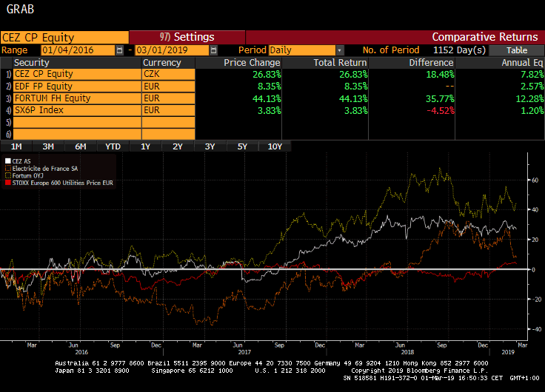The image size is (545, 392).
Task: Select the 3M range tab
Action: (x=48, y=146)
